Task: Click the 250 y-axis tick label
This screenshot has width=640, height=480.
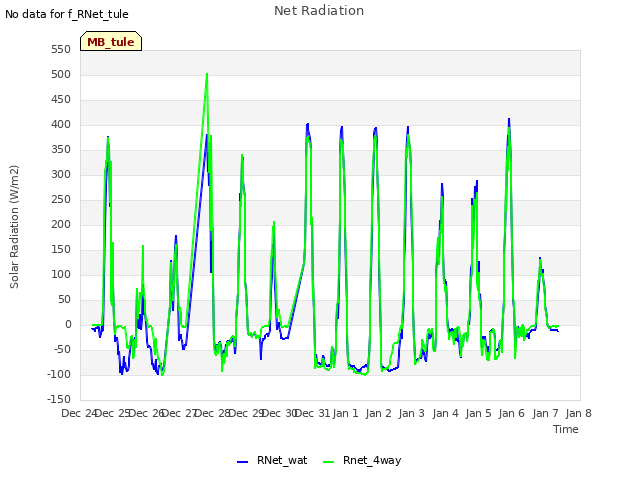Action: [x=61, y=199]
